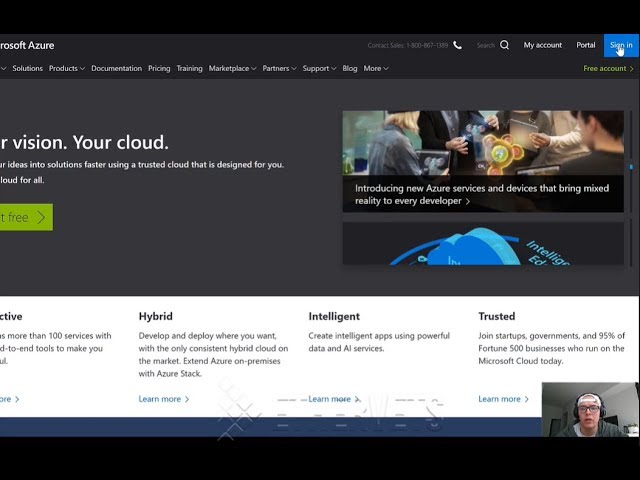
Task: Open the Partners menu label
Action: [x=276, y=68]
